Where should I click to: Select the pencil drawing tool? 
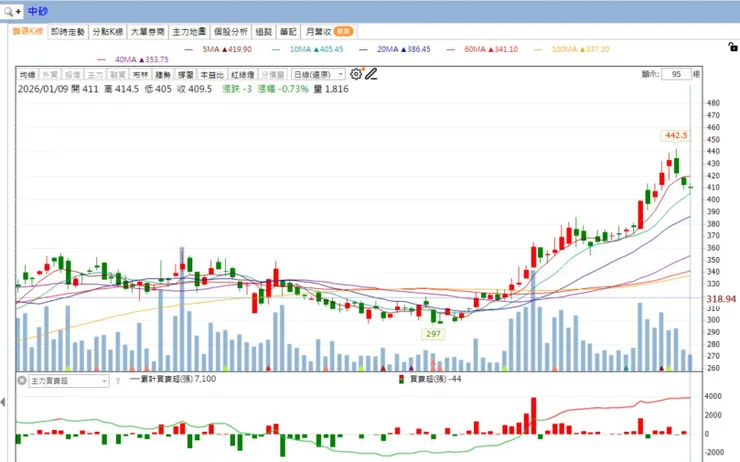point(371,74)
